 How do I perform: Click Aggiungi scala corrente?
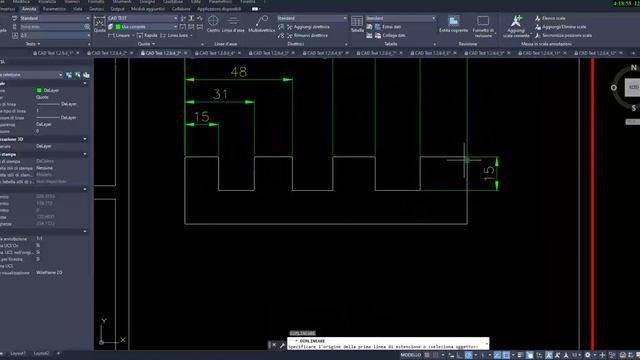click(x=516, y=26)
